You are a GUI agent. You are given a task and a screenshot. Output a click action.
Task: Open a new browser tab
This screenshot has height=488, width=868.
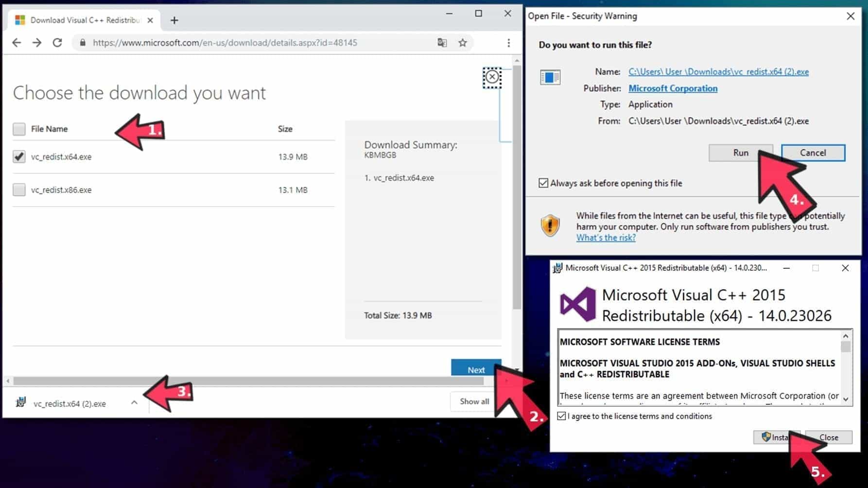[x=174, y=20]
